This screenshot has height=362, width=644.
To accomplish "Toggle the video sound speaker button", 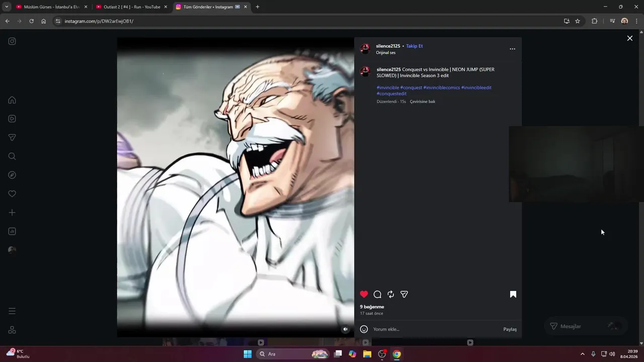I will 345,329.
